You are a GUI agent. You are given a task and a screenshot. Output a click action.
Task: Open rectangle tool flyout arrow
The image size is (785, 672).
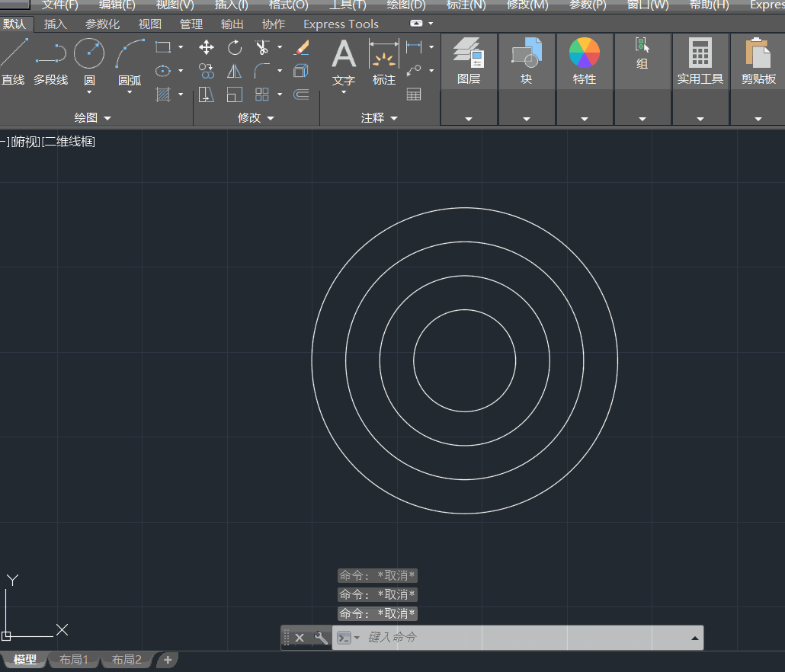(181, 47)
